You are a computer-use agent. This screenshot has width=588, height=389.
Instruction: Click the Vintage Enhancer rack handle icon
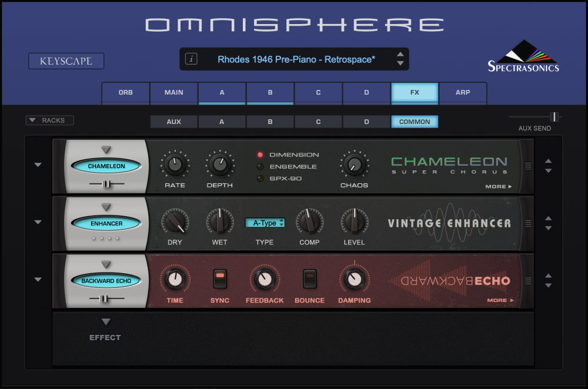[x=528, y=223]
